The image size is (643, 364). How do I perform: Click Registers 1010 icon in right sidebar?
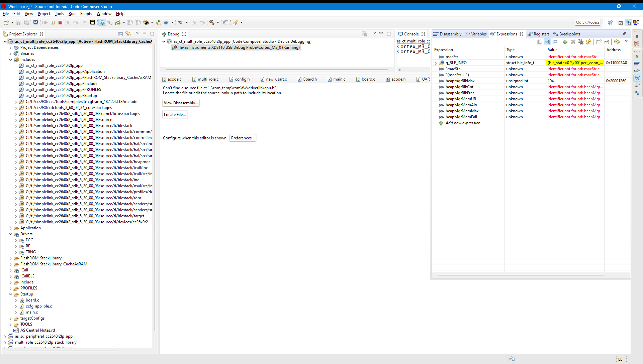(x=637, y=85)
